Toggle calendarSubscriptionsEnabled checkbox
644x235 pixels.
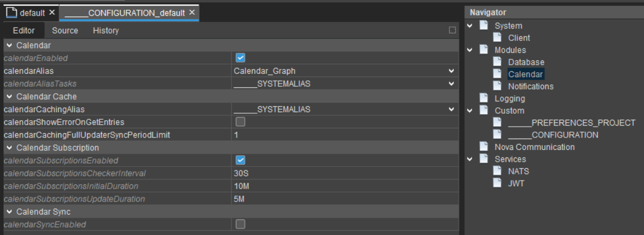tap(240, 160)
